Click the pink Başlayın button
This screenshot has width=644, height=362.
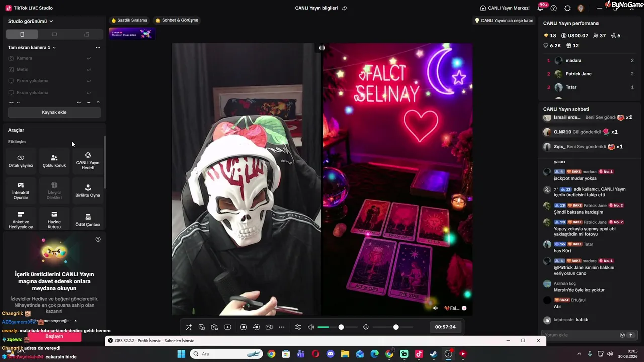(x=54, y=336)
